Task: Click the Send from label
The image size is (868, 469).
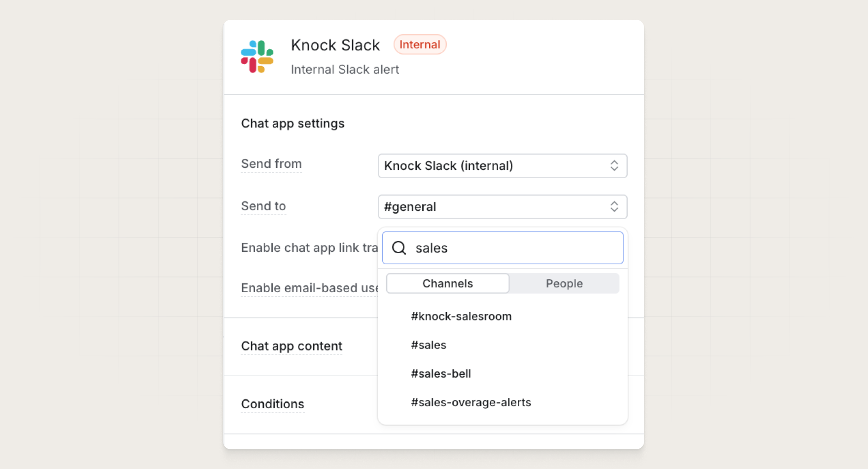Action: coord(271,164)
